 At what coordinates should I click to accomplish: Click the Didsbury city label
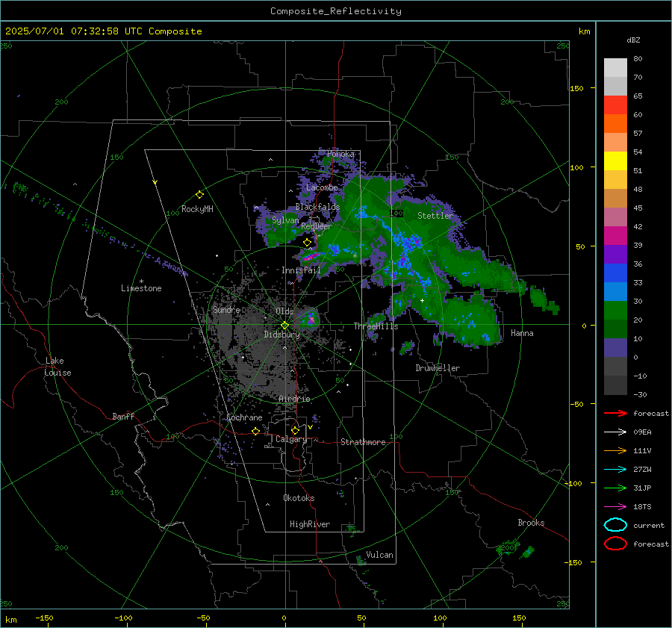[281, 335]
